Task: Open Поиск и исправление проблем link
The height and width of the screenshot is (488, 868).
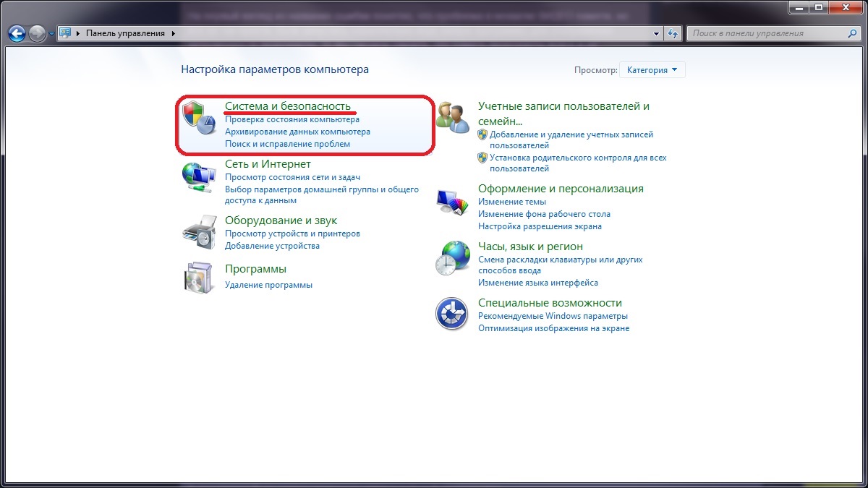Action: point(287,144)
